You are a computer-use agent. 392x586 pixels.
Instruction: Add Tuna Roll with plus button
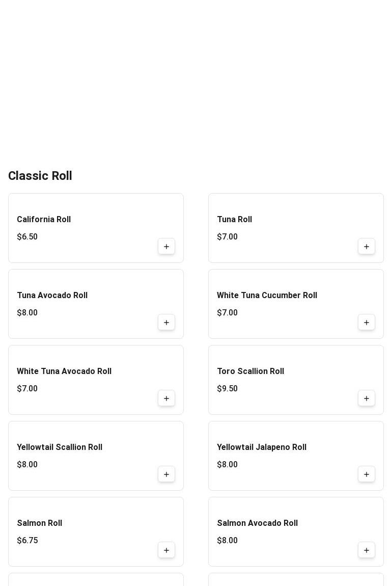(x=367, y=247)
